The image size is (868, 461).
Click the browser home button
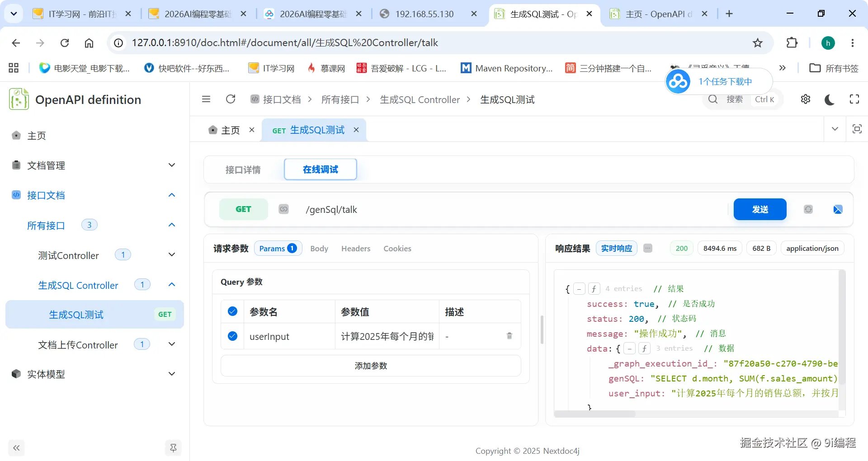point(89,43)
